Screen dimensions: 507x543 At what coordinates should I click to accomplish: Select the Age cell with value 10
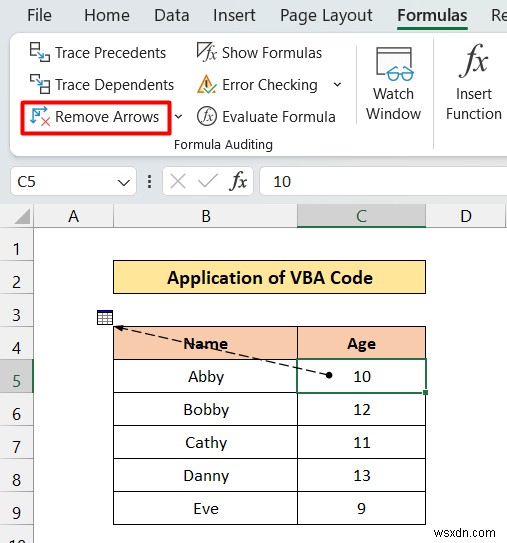(x=362, y=376)
